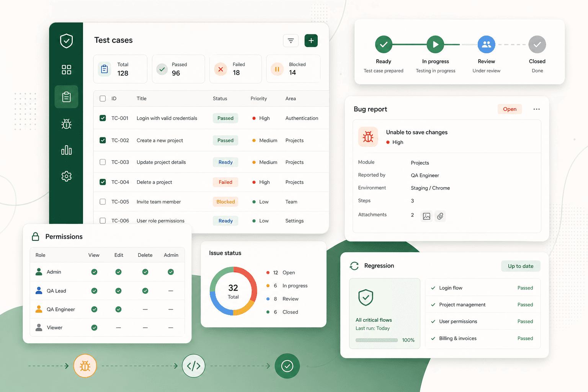Click the red bug icon in Bug report

point(368,137)
